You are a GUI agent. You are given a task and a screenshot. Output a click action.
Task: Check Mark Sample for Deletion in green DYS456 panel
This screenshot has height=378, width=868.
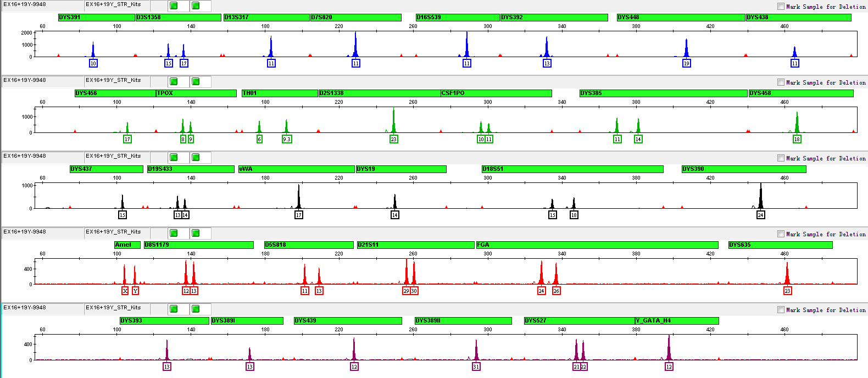pyautogui.click(x=781, y=82)
